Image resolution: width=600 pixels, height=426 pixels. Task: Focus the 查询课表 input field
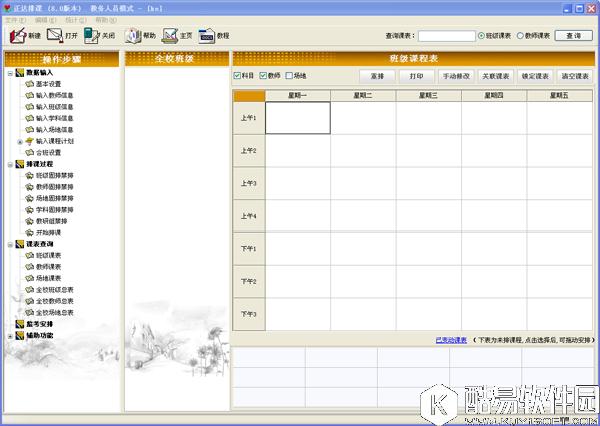(447, 36)
